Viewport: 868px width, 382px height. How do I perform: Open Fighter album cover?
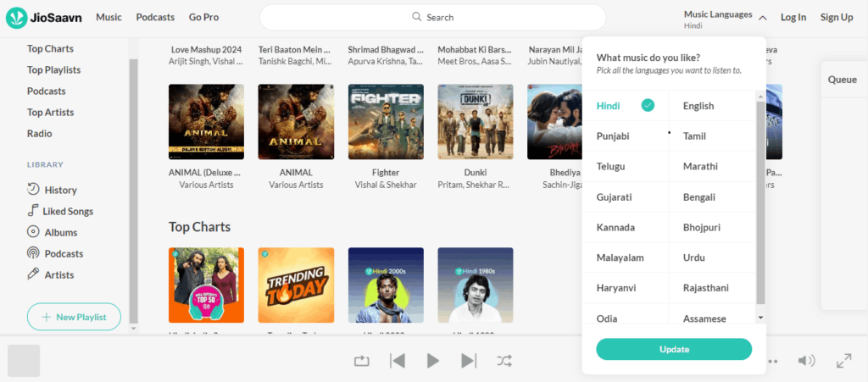[386, 122]
